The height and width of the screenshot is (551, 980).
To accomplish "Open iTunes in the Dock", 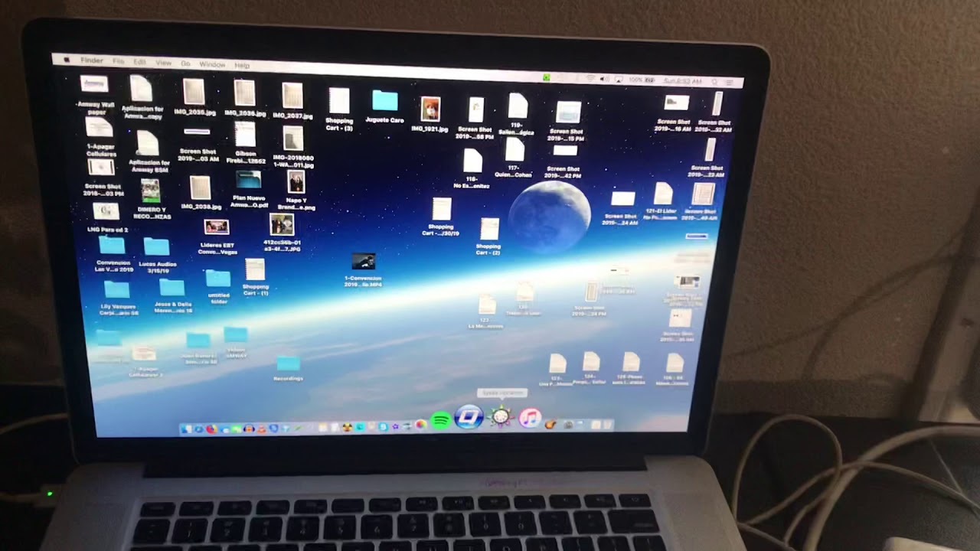I will 530,418.
